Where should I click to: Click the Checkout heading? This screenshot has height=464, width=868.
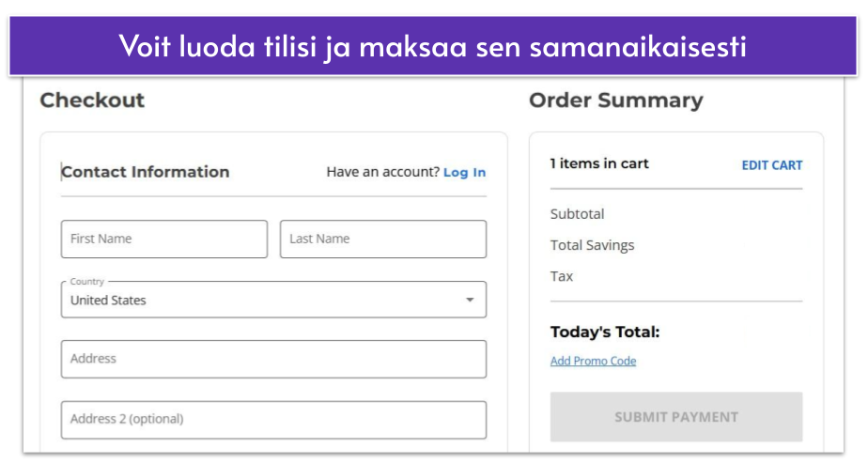(x=92, y=101)
